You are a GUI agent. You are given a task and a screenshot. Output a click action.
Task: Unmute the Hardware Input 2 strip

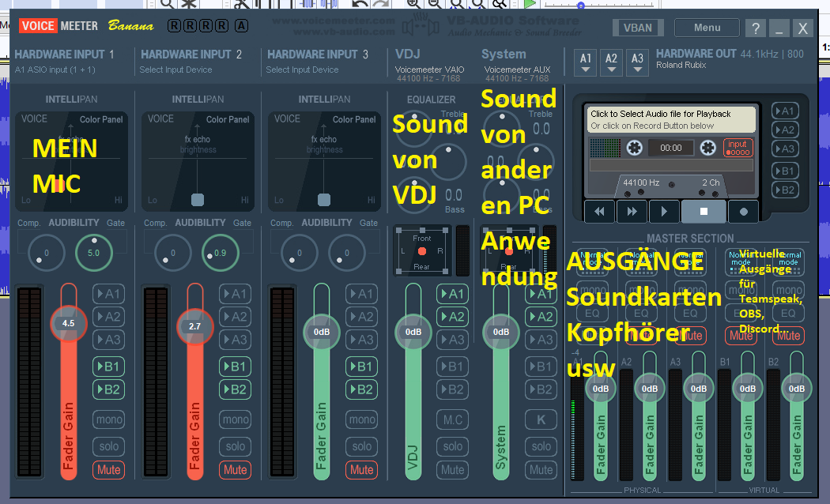pos(235,469)
